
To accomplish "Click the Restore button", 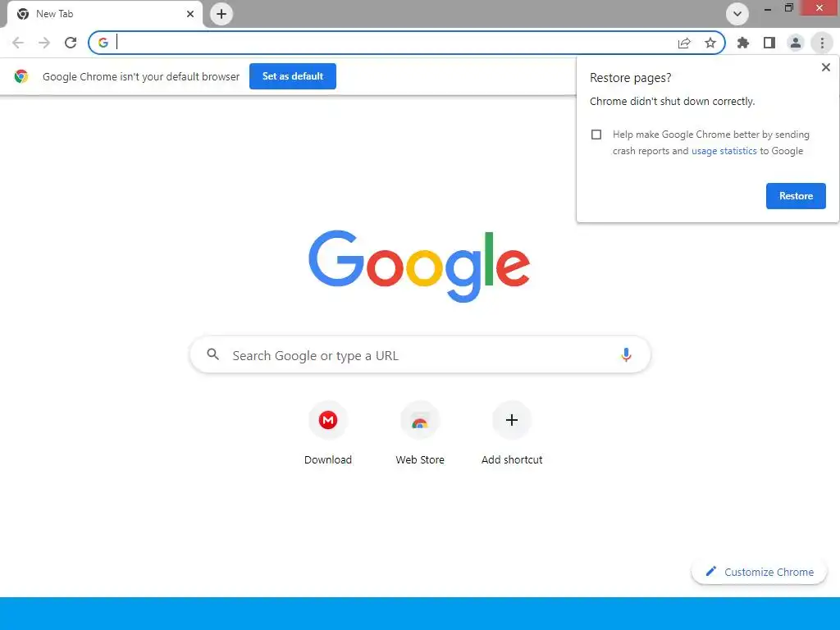I will point(796,196).
